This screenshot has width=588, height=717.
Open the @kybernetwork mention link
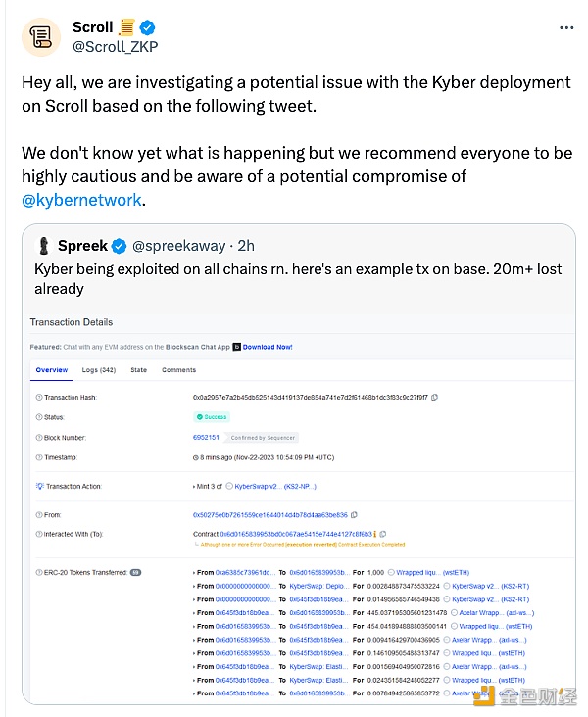(82, 200)
